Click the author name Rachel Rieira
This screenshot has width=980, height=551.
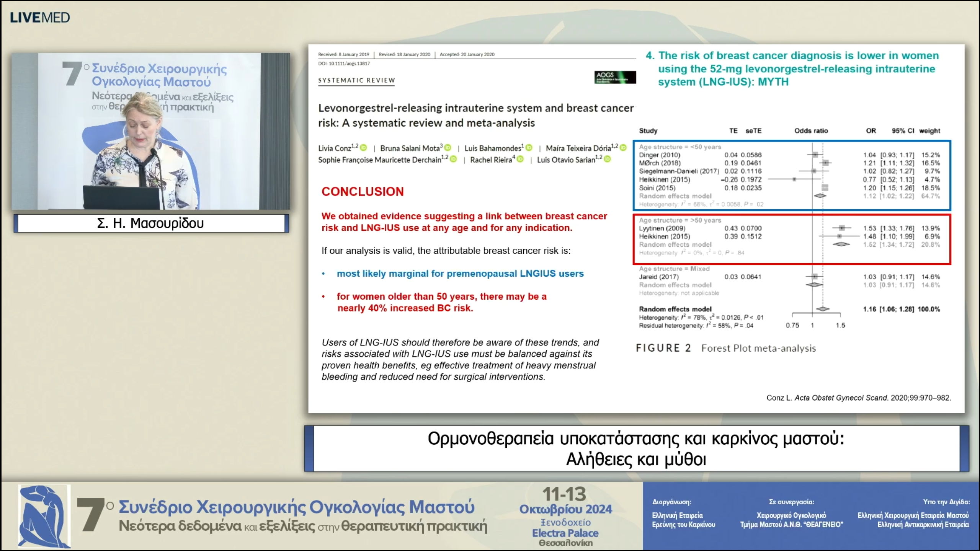pyautogui.click(x=491, y=160)
